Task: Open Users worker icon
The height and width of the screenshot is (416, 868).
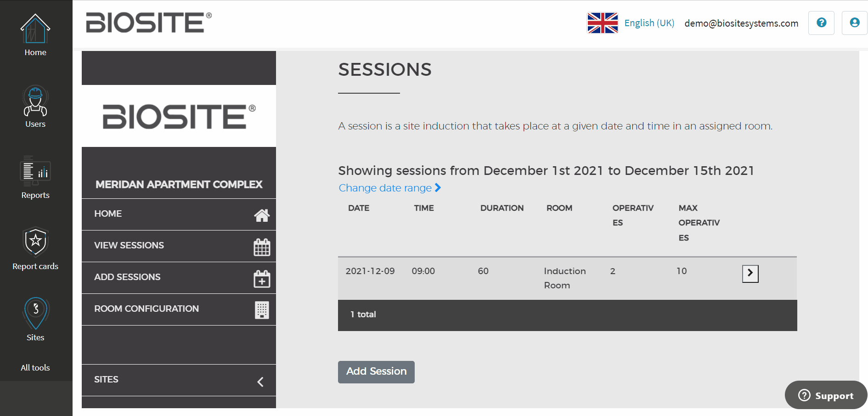Action: [x=35, y=101]
